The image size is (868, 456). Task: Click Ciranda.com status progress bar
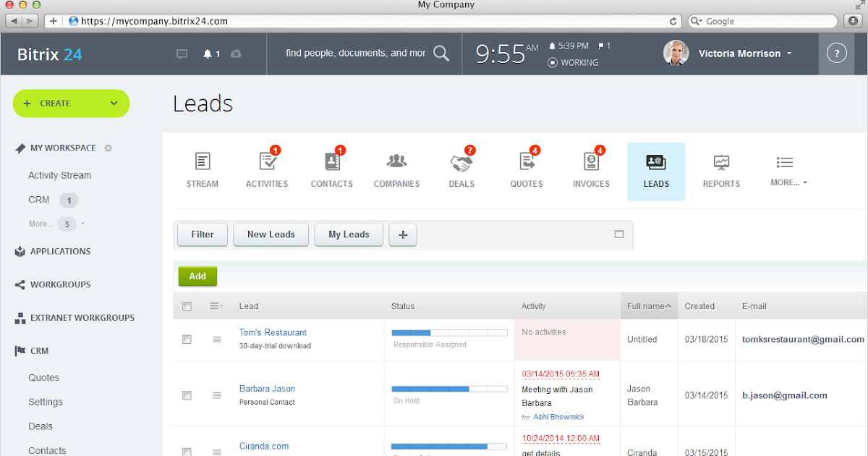click(449, 447)
